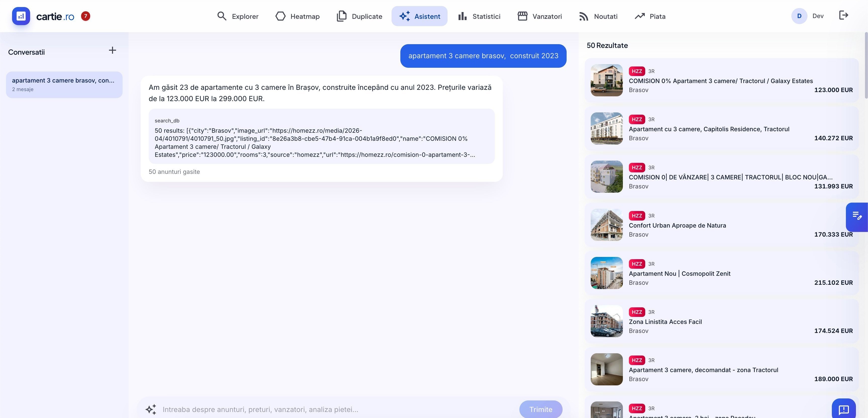
Task: Open the Statistici tab
Action: (479, 16)
